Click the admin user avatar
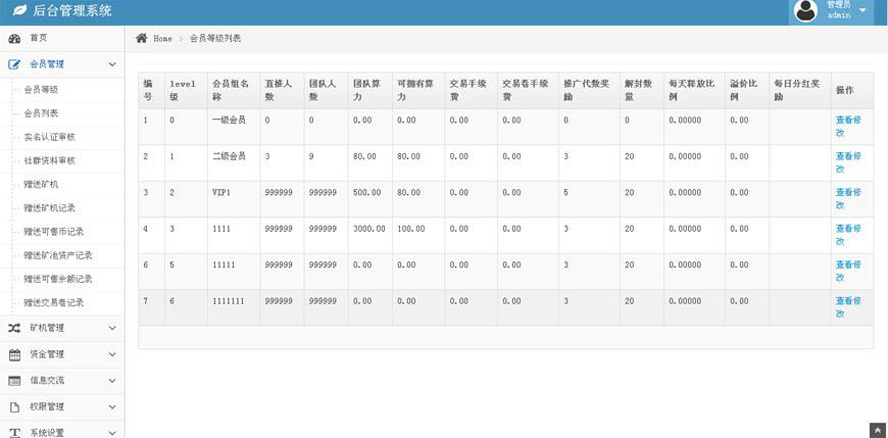Viewport: 888px width, 438px height. [806, 11]
